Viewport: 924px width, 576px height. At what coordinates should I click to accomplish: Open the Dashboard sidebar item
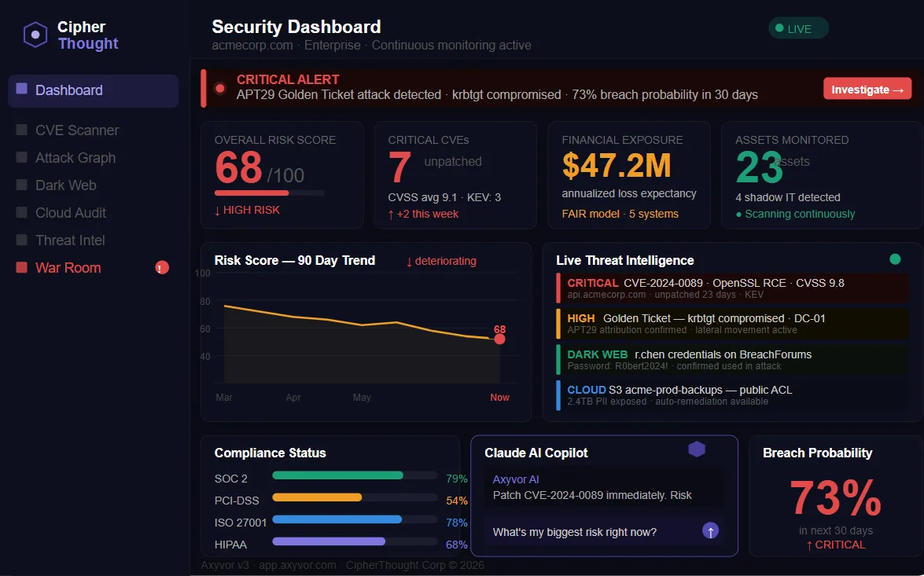pos(93,90)
